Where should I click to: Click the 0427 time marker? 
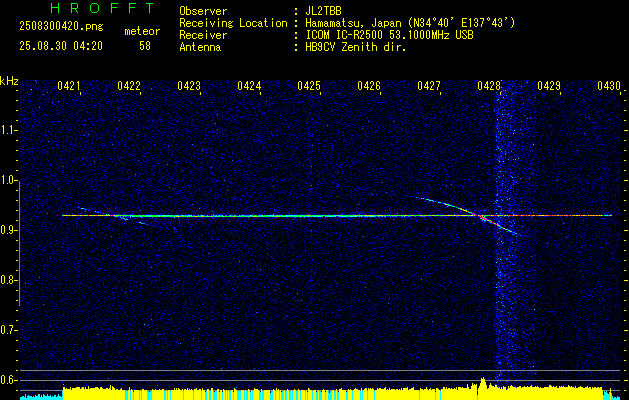coord(429,85)
